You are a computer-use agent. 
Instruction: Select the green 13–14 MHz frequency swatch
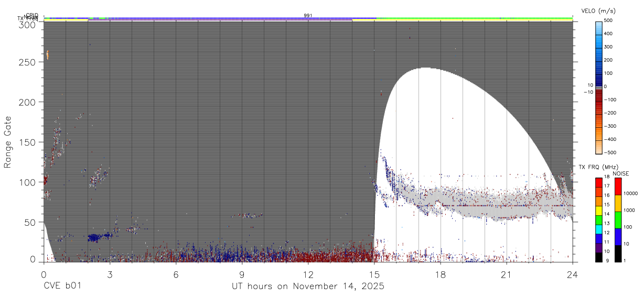pos(599,220)
